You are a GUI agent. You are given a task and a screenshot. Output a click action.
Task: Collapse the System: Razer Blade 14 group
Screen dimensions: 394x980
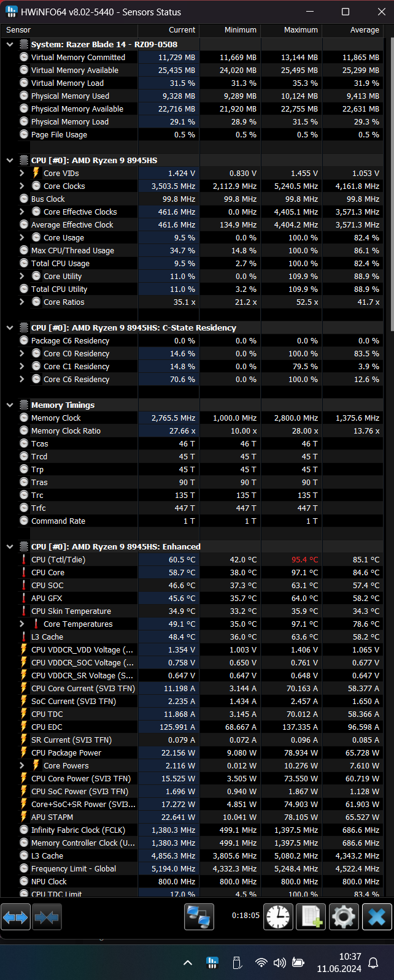click(10, 44)
